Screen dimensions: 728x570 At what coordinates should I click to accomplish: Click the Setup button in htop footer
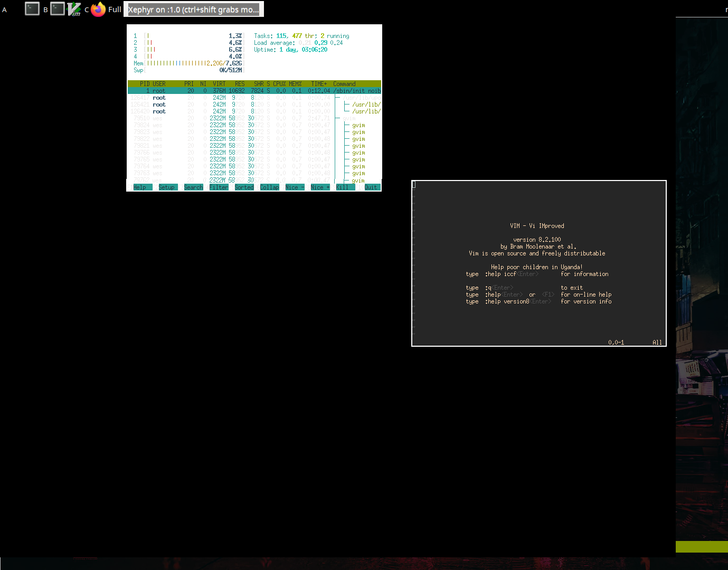167,187
